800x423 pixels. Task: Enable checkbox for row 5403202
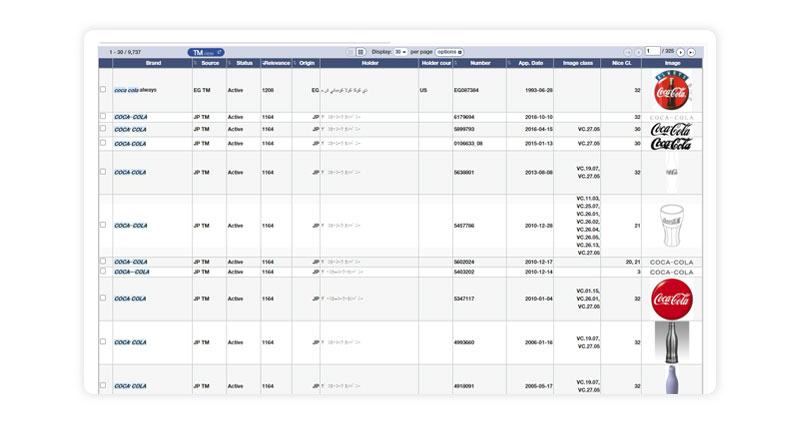tap(103, 271)
